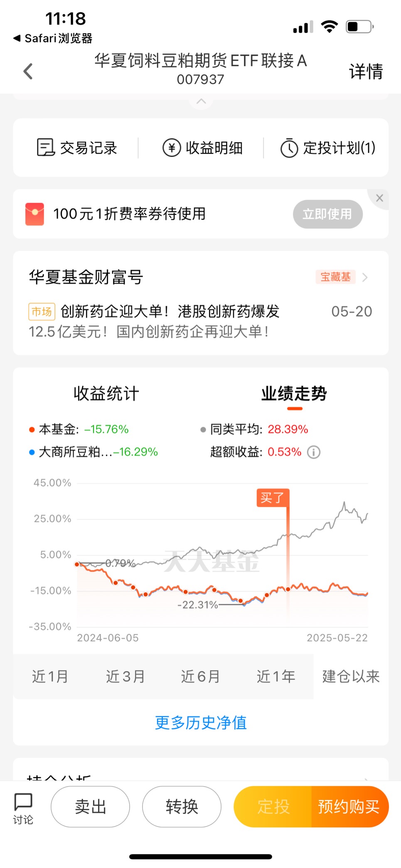401x868 pixels.
Task: Select the 业绩走势 tab
Action: (x=294, y=393)
